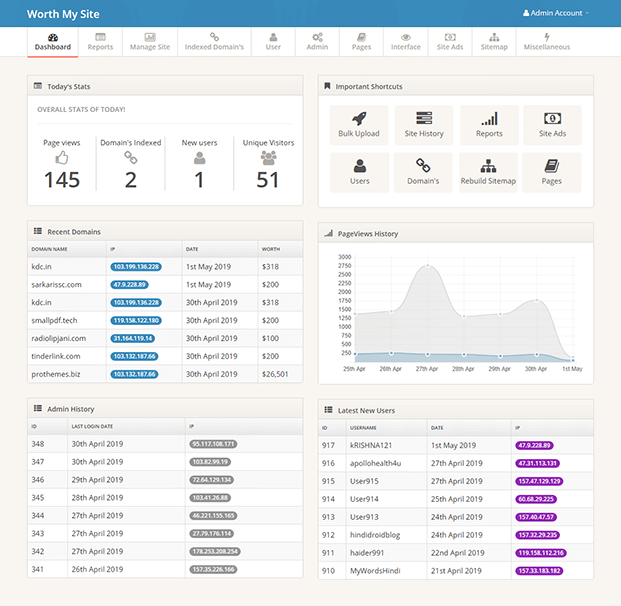The height and width of the screenshot is (606, 621).
Task: Open the Manage Site tab
Action: click(150, 41)
